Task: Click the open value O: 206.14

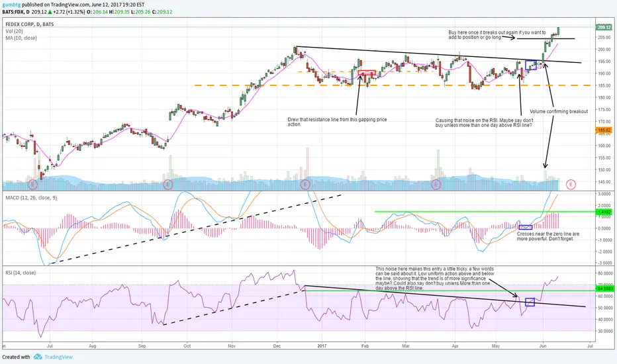Action: (97, 12)
